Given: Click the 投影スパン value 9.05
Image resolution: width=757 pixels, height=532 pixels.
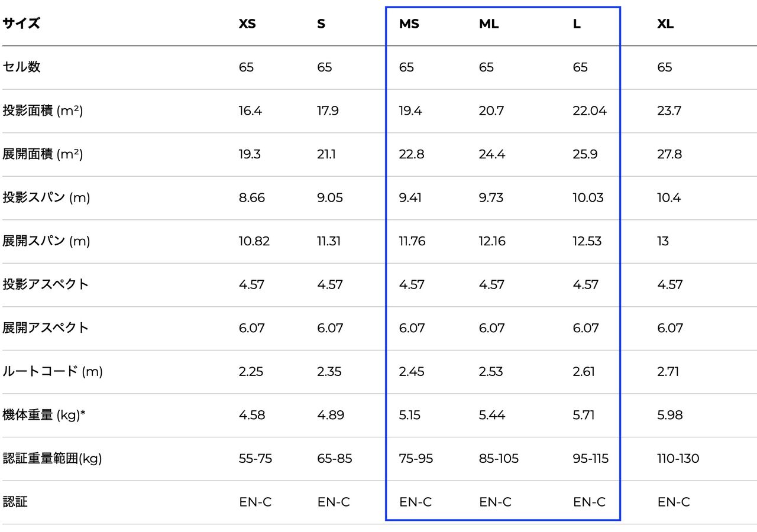Looking at the screenshot, I should coord(329,197).
